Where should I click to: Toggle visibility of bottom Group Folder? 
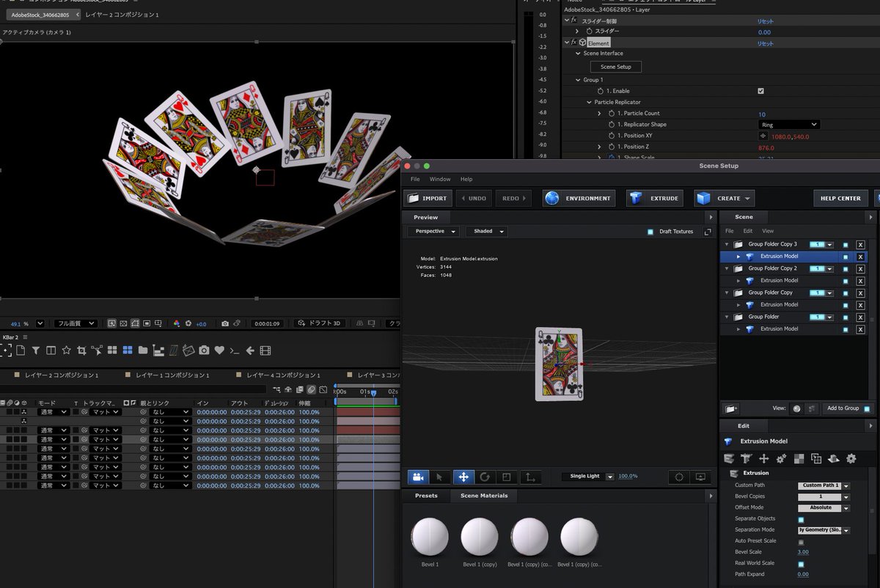click(x=846, y=317)
